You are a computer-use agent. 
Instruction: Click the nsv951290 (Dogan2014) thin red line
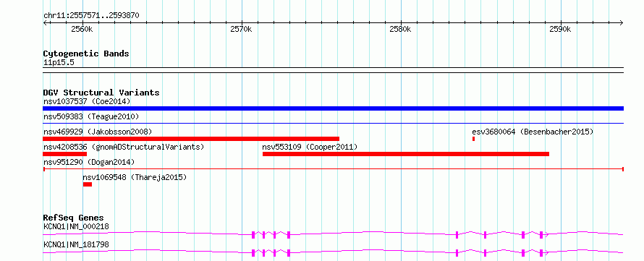coord(333,168)
